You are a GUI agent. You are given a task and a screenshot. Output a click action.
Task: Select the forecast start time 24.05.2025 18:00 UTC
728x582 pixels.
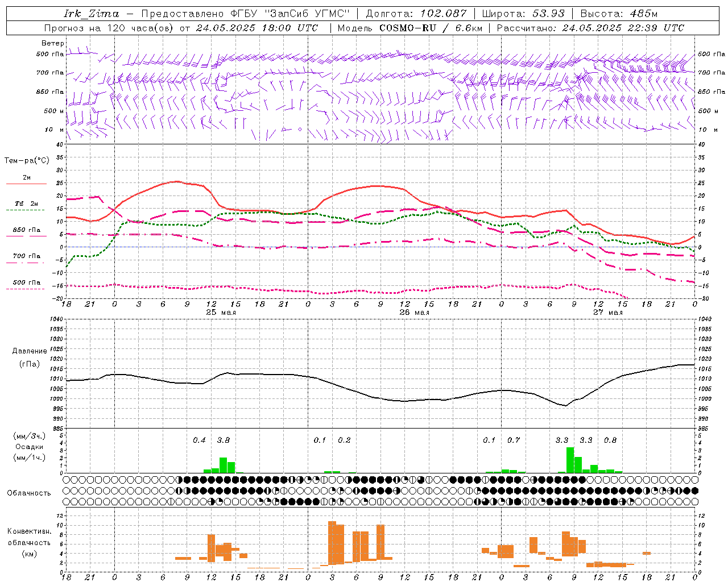[x=257, y=28]
